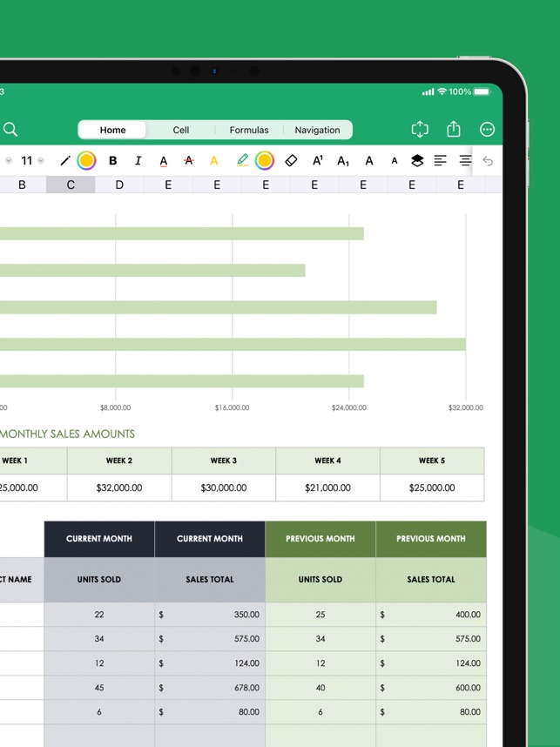The image size is (560, 747).
Task: Tap the battery indicator in status bar
Action: (482, 91)
